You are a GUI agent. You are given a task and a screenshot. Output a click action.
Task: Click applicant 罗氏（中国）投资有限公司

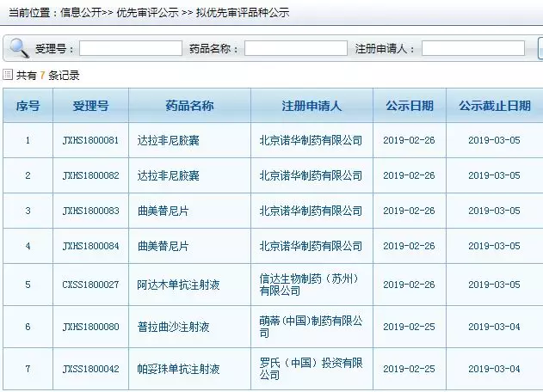click(x=311, y=369)
